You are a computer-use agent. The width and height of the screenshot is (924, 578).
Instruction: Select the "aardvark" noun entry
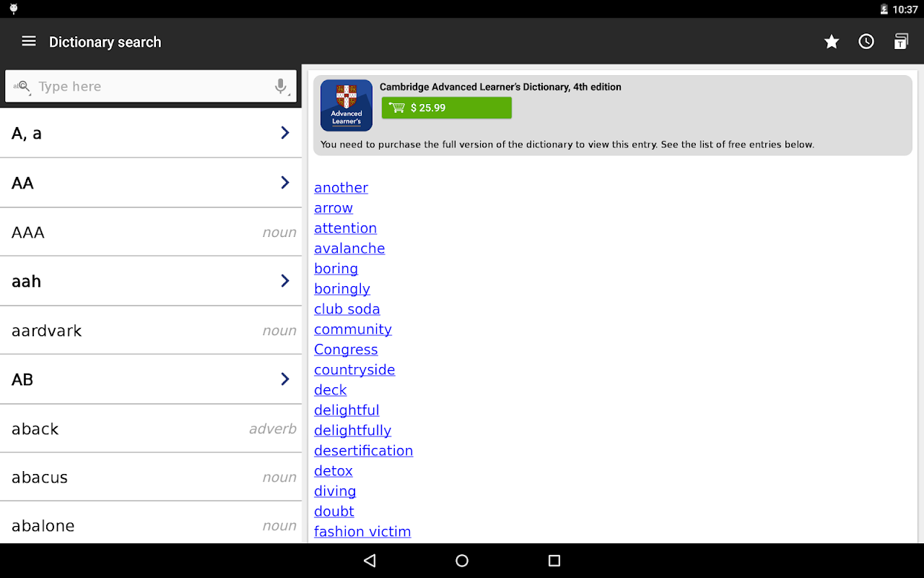151,330
